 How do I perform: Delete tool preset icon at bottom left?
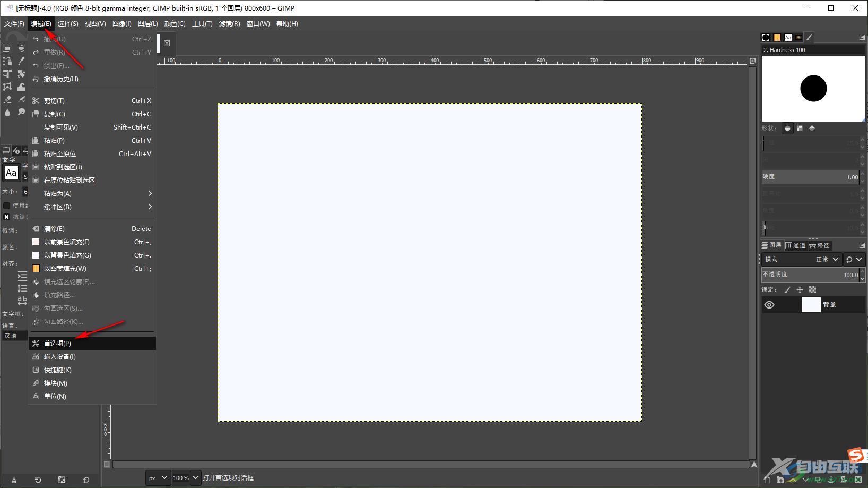coord(62,480)
